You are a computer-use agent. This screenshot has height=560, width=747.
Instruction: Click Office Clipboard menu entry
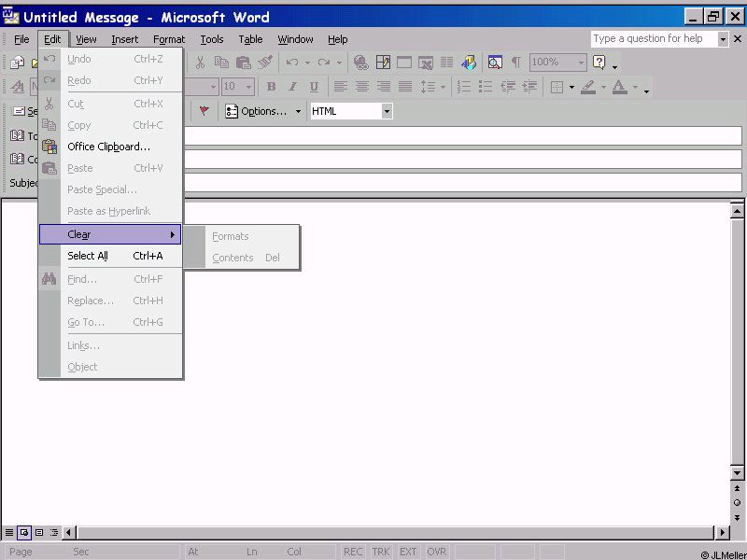tap(108, 147)
